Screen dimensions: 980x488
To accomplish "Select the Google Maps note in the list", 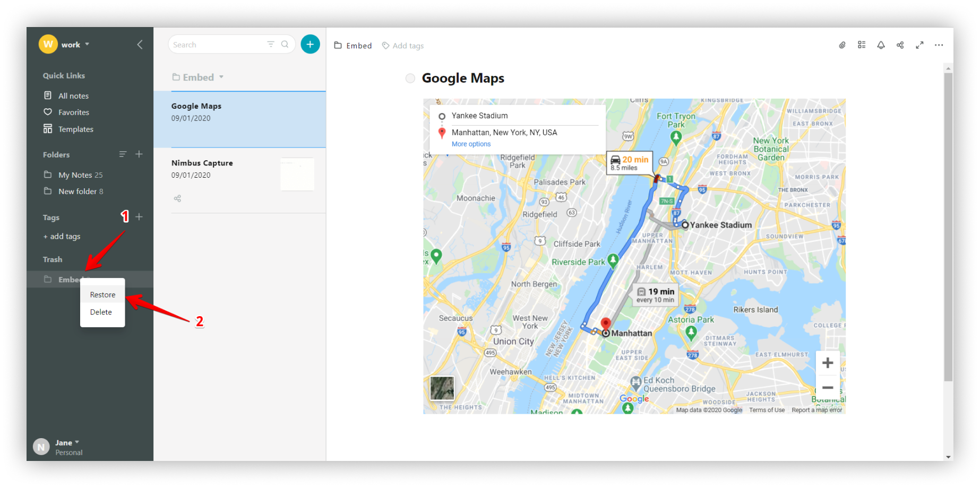I will click(240, 119).
